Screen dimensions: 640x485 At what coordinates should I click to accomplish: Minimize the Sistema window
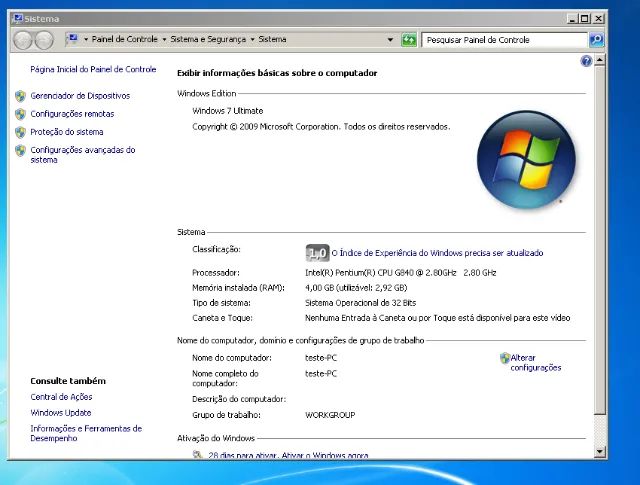572,19
